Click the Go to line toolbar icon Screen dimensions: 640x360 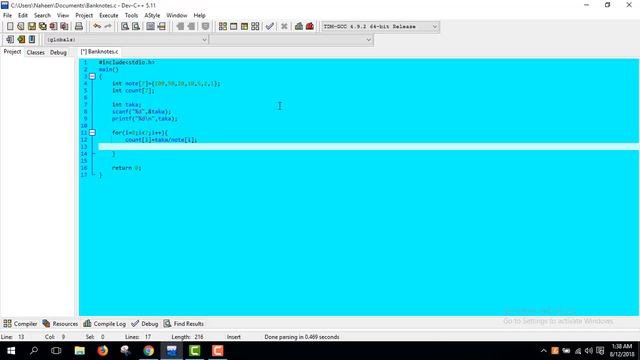click(162, 27)
